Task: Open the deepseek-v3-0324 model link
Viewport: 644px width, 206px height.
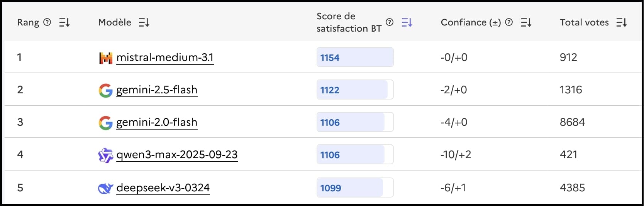Action: pos(163,188)
